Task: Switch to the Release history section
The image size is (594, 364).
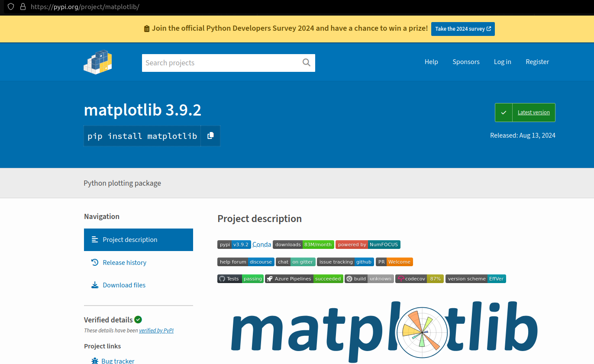Action: pos(125,262)
